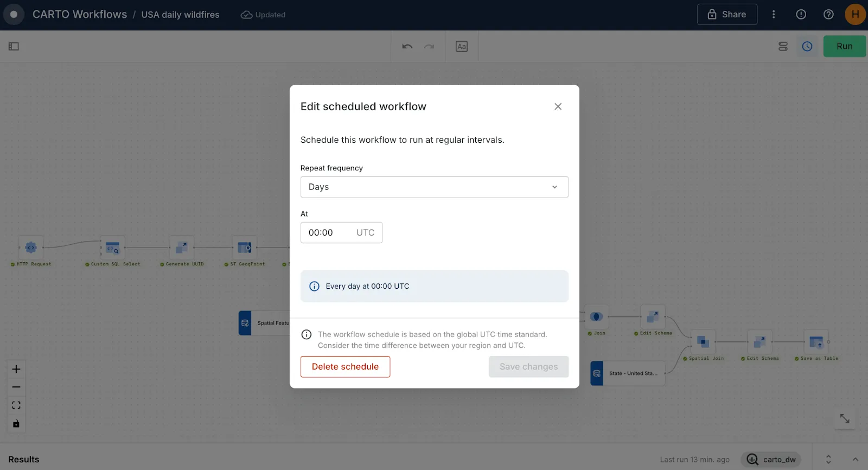Click the redo arrow icon

coord(429,47)
